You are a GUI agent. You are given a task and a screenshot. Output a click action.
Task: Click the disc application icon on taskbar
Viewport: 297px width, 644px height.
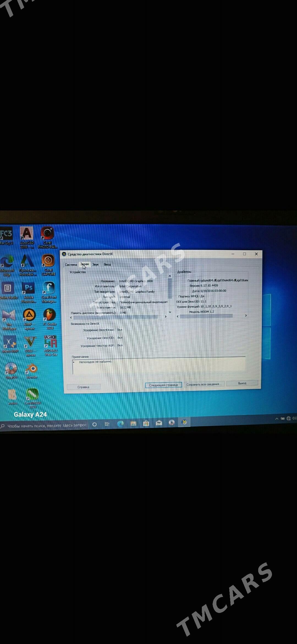click(172, 422)
